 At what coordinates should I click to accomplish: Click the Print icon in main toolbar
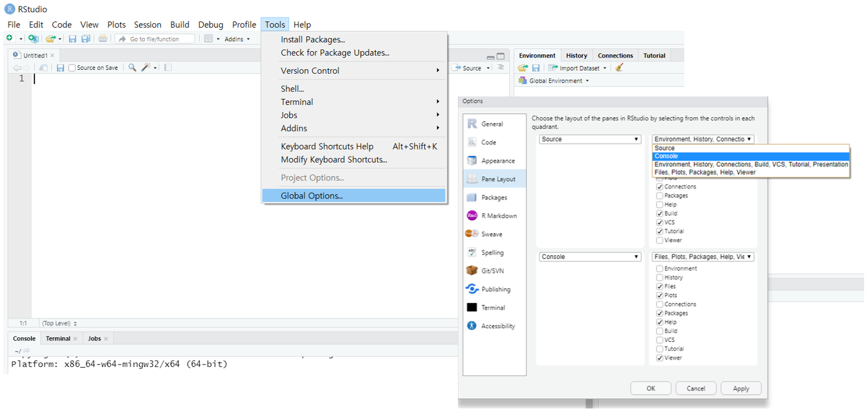pyautogui.click(x=103, y=39)
